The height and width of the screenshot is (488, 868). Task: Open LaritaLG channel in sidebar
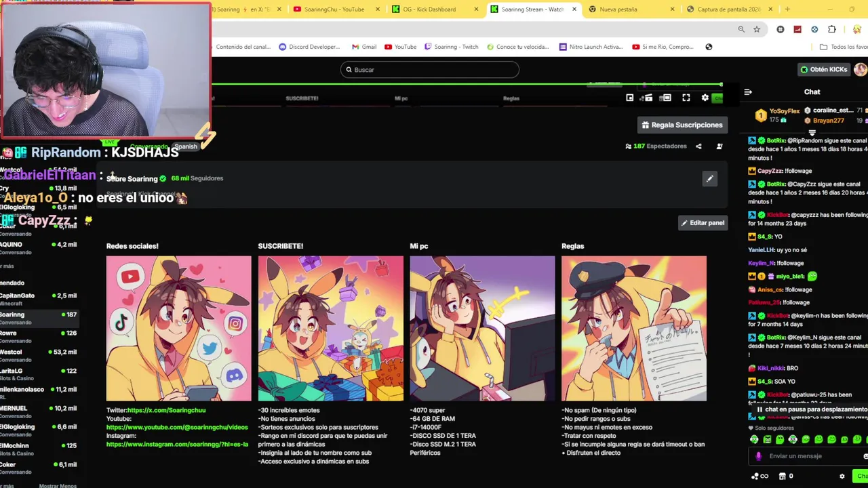point(39,374)
